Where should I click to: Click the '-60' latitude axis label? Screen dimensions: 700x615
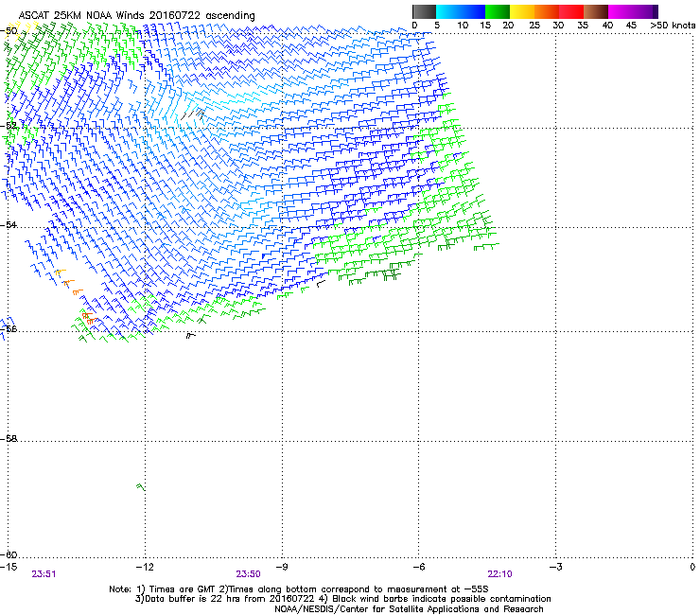[x=9, y=555]
